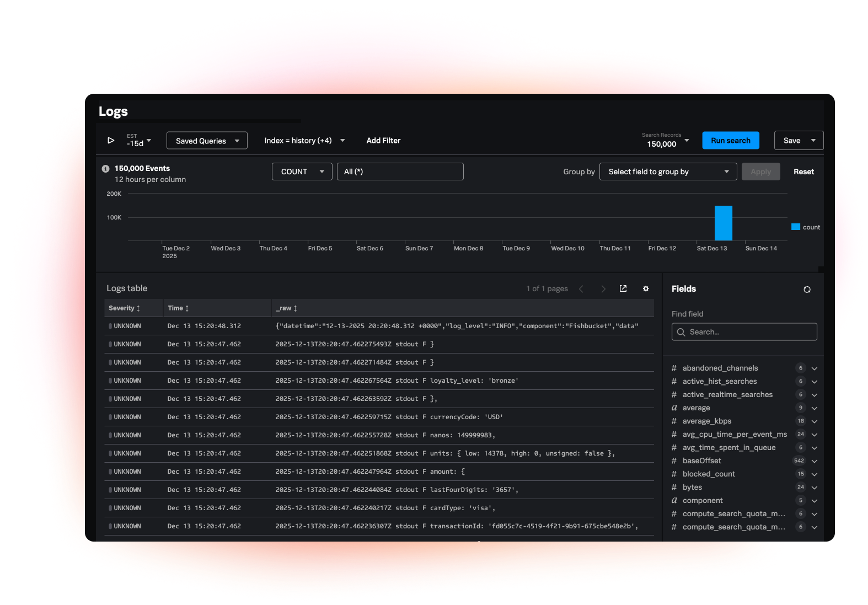Open the -15d time range dropdown
Image resolution: width=868 pixels, height=605 pixels.
pyautogui.click(x=139, y=141)
